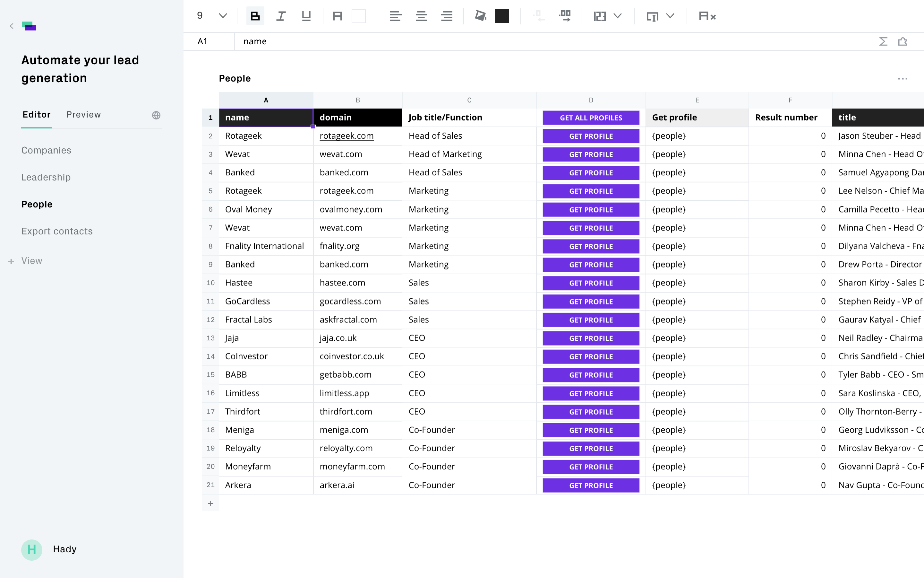Switch to the Preview tab

tap(84, 115)
